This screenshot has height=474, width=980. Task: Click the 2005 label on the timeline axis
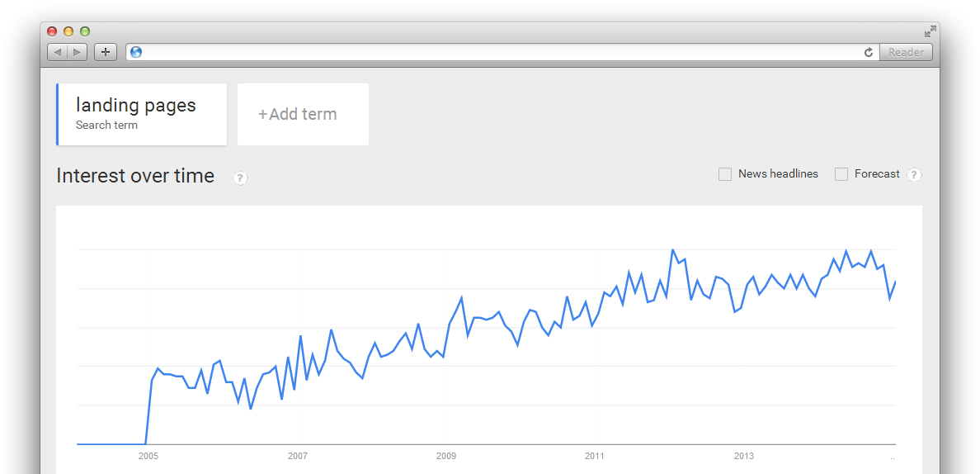coord(148,456)
